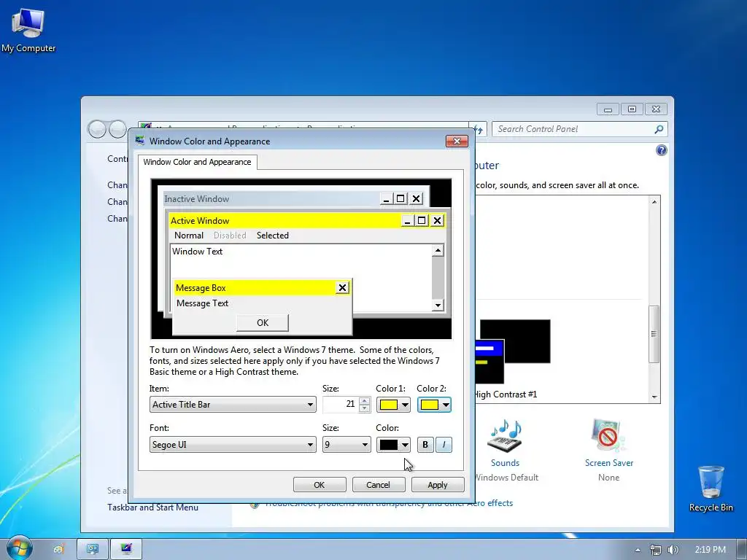Open the Screen Saver link label

tap(609, 463)
